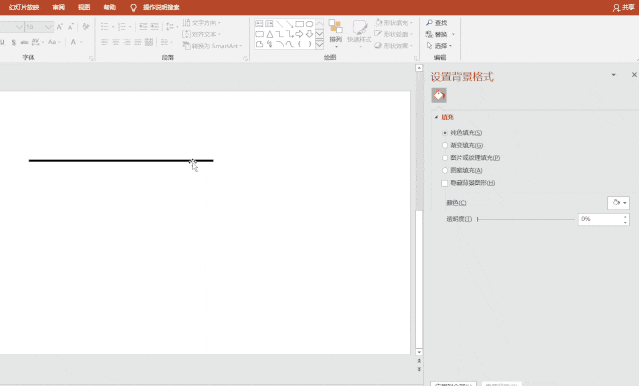Click the fill paint bucket icon in the background pane
The height and width of the screenshot is (386, 639).
click(x=439, y=95)
